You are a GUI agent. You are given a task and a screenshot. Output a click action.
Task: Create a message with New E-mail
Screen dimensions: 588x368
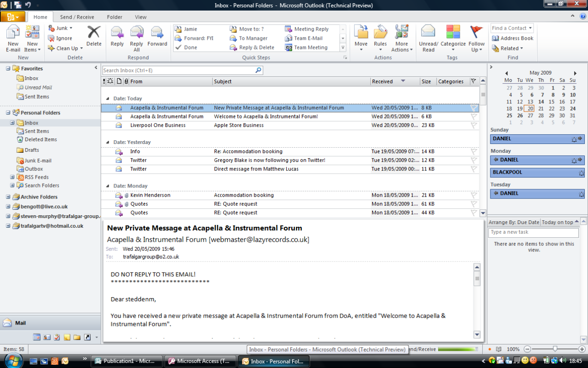[x=13, y=39]
